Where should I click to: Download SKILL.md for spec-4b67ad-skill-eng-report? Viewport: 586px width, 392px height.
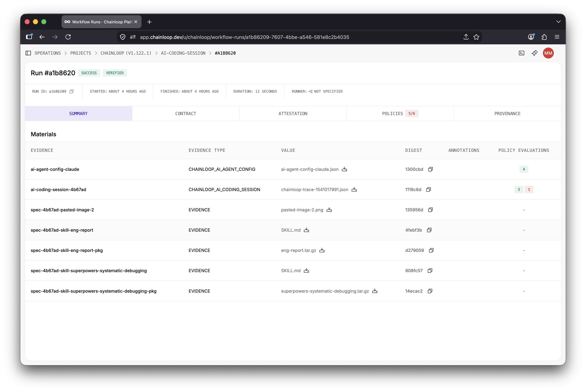(306, 230)
